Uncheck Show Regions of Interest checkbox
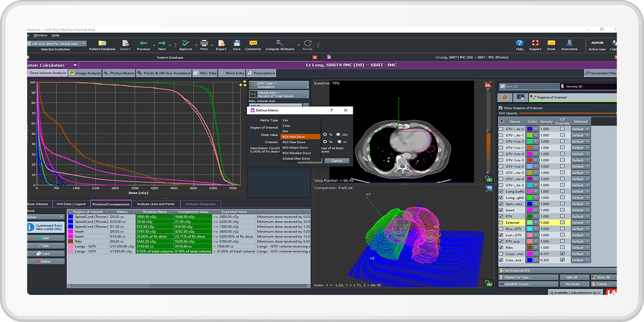644x322 pixels. coord(500,108)
